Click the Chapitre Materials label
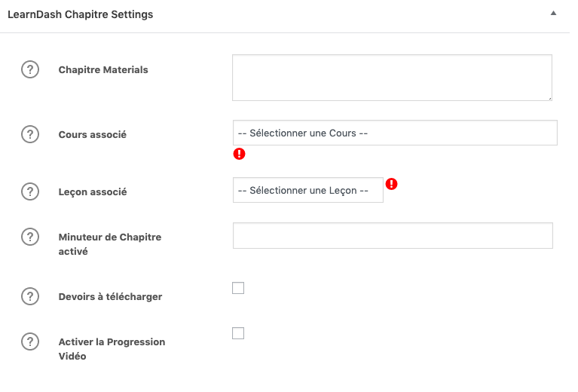 tap(103, 69)
